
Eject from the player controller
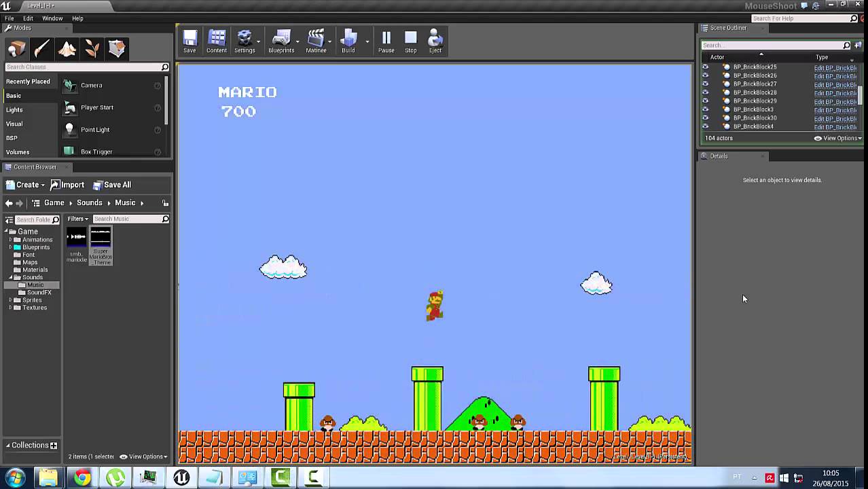[435, 41]
